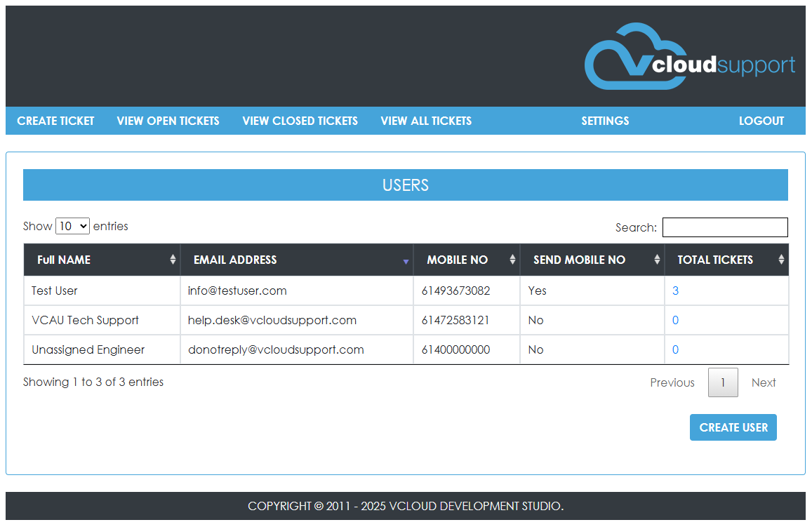Open VCAU Tech Support ticket count link
This screenshot has width=812, height=527.
675,320
